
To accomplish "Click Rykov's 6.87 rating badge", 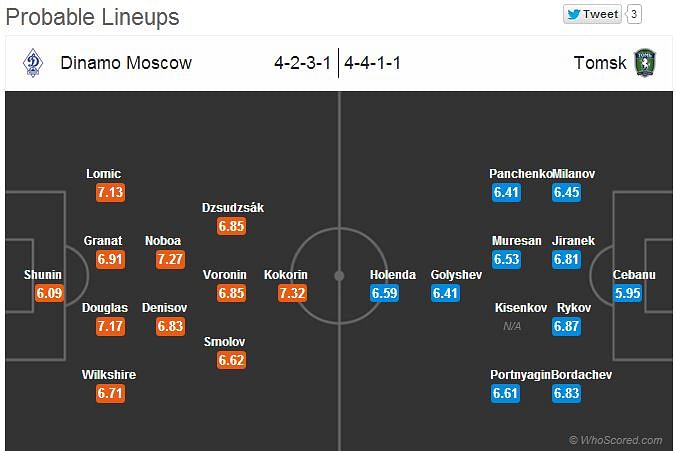I will pos(566,326).
